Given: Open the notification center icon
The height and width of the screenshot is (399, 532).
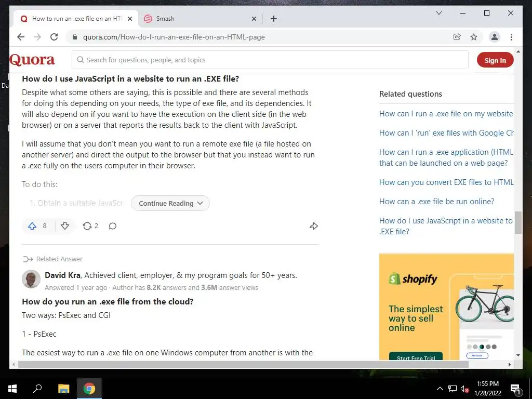Looking at the screenshot, I should point(515,389).
